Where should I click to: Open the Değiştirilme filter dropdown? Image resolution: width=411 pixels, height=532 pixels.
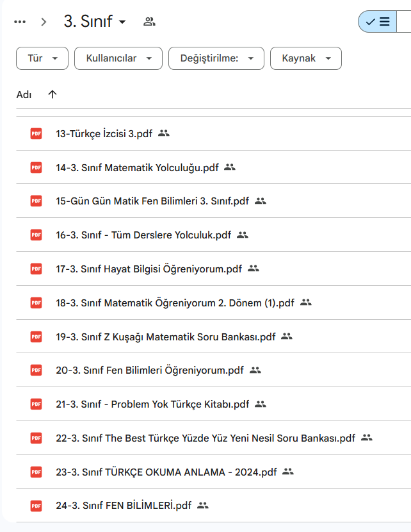(216, 58)
